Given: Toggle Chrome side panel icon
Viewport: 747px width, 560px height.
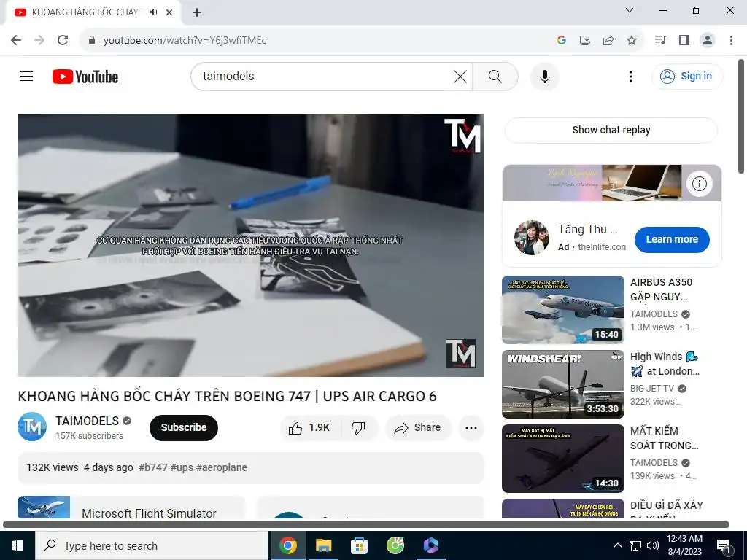Looking at the screenshot, I should point(684,40).
